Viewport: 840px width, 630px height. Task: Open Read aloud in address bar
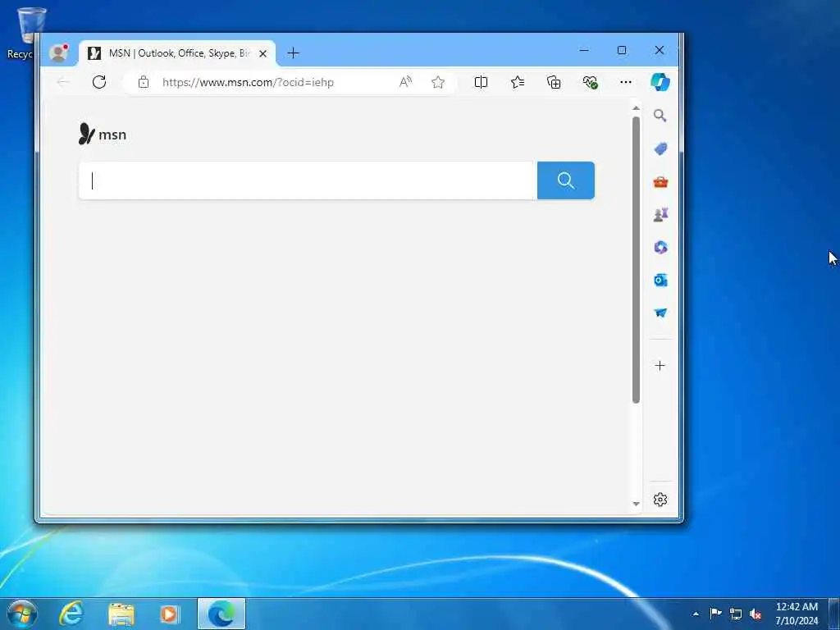point(405,82)
